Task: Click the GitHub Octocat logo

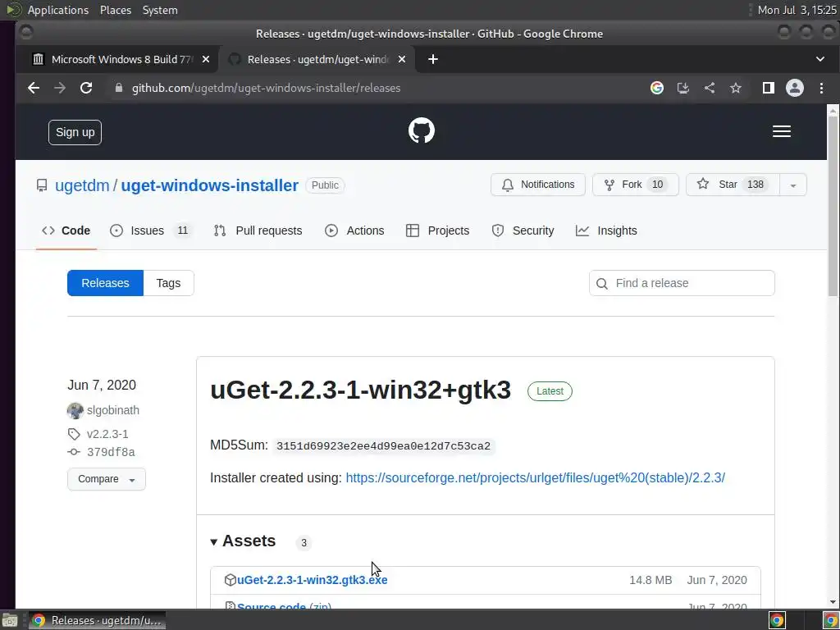Action: coord(421,130)
